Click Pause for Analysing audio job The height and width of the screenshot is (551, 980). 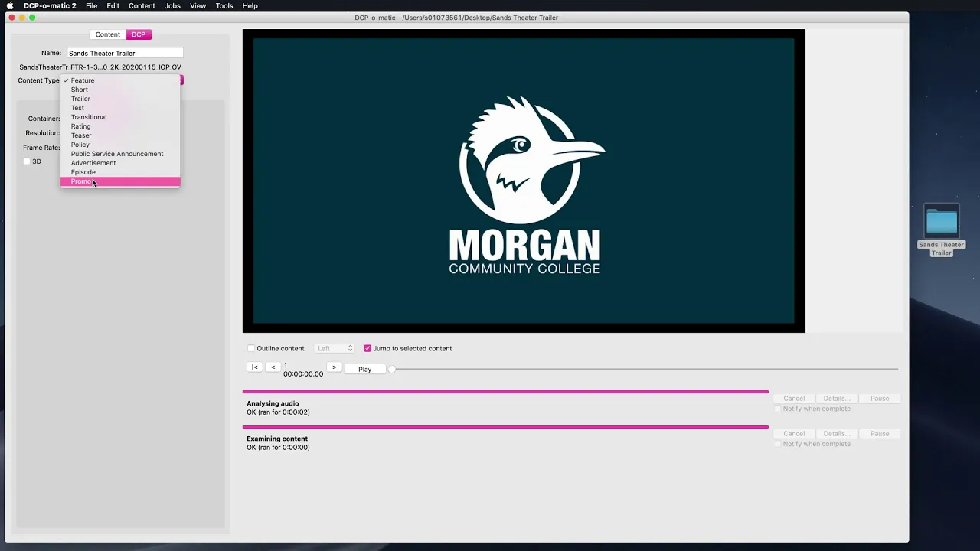[880, 398]
